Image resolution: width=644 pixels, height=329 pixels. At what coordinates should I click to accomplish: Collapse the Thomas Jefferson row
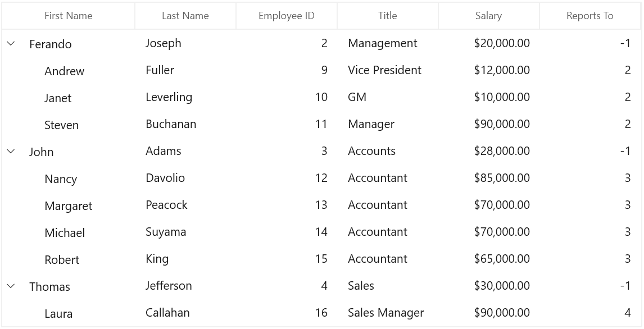click(11, 286)
